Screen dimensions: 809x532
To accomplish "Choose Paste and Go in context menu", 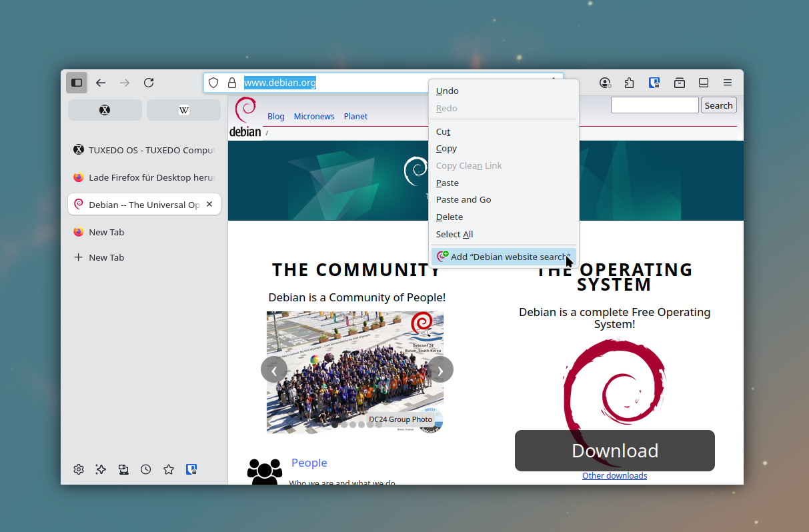I will [x=504, y=200].
